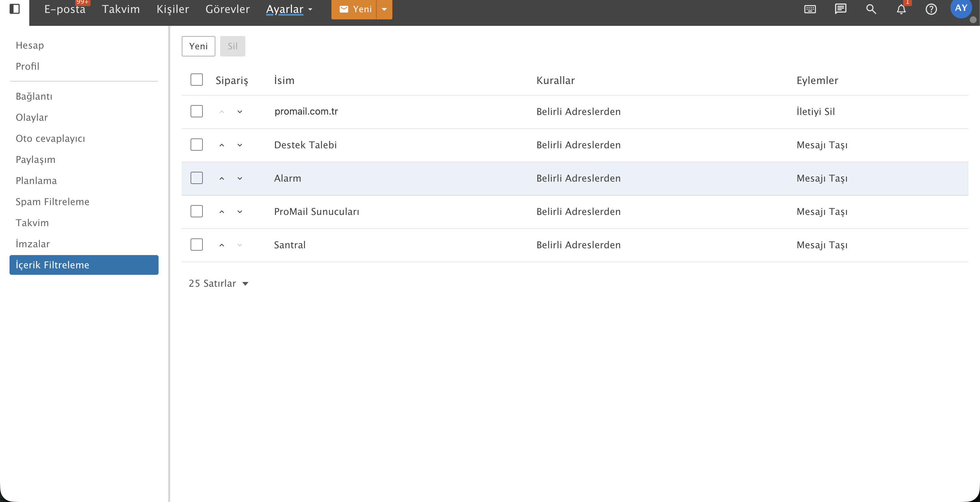Screen dimensions: 980x502
Task: Select İçerik Filtreleme in sidebar
Action: click(x=84, y=265)
